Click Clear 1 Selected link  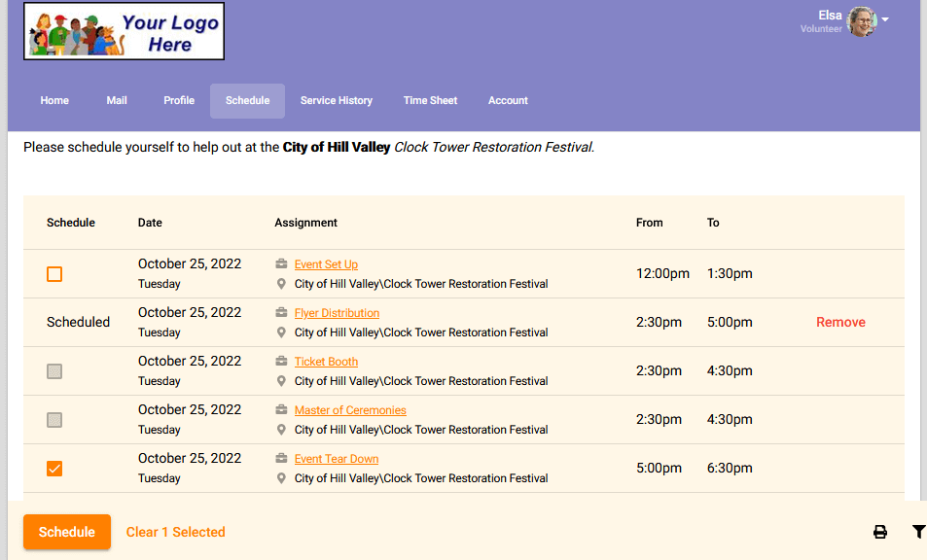tap(175, 532)
